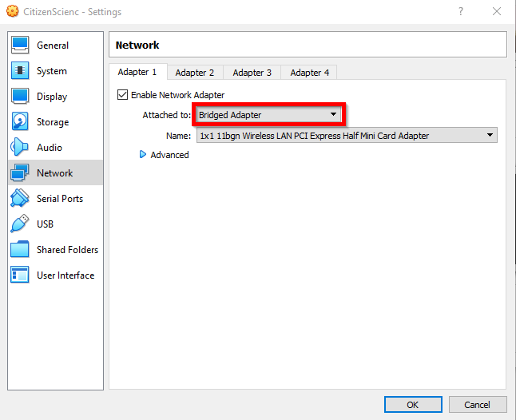This screenshot has width=516, height=420.
Task: Switch to the Adapter 3 tab
Action: point(252,73)
